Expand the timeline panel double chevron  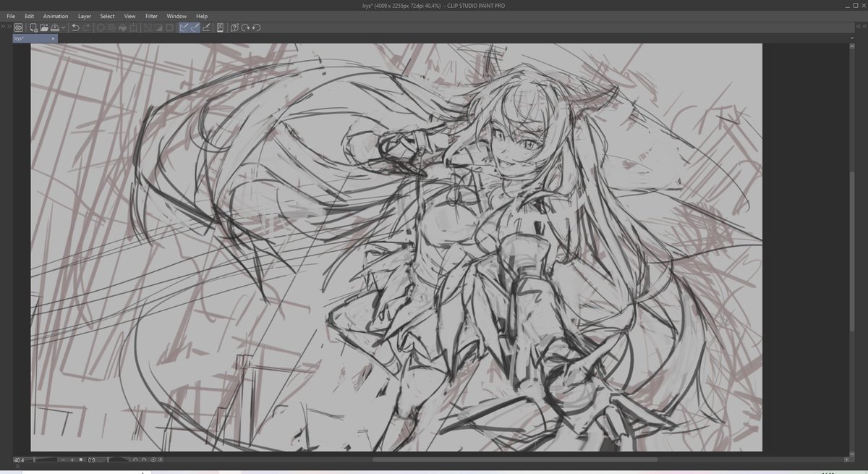(17, 466)
